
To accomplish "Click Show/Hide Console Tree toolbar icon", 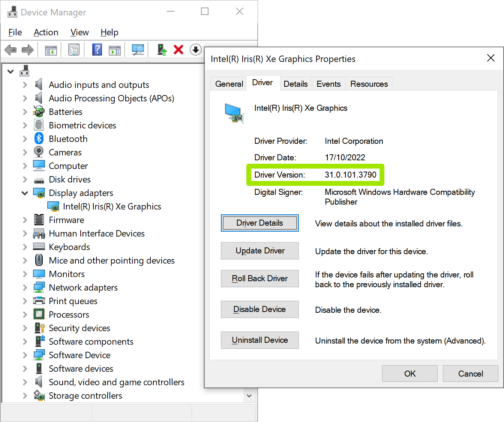I will 51,50.
